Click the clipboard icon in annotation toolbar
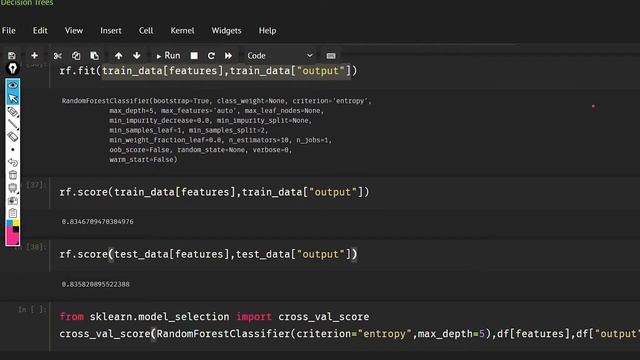The width and height of the screenshot is (640, 360). coord(13,213)
